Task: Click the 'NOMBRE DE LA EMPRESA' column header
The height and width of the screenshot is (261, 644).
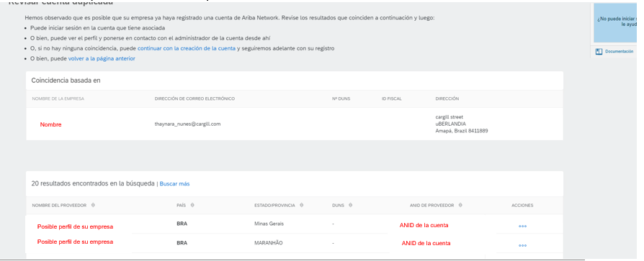Action: 58,99
